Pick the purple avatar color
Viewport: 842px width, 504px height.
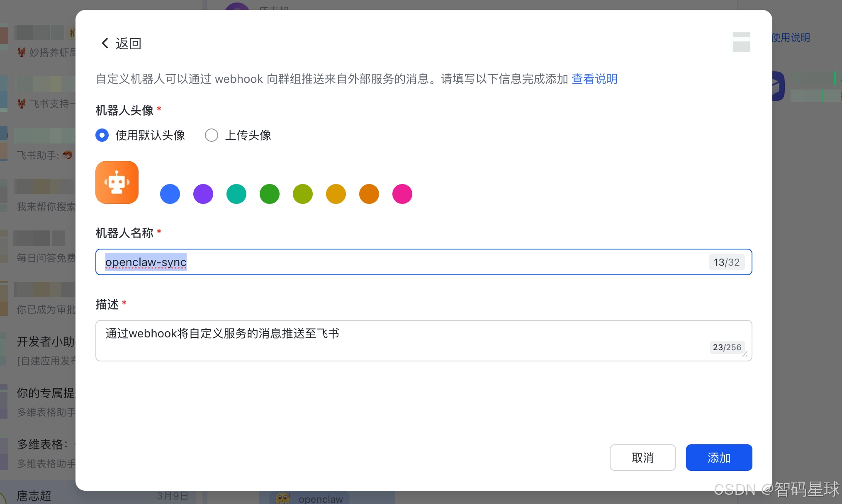(203, 194)
